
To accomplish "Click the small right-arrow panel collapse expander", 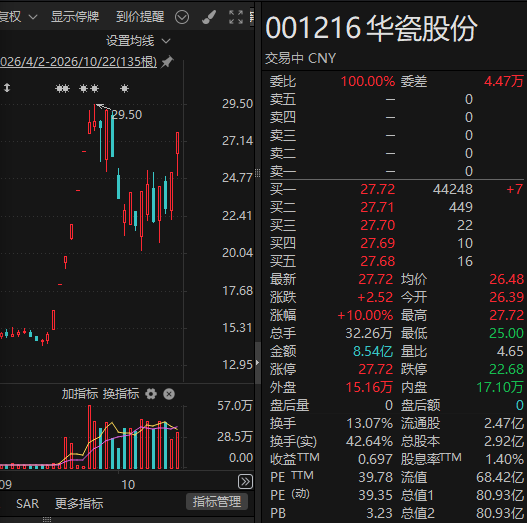I will point(257,362).
